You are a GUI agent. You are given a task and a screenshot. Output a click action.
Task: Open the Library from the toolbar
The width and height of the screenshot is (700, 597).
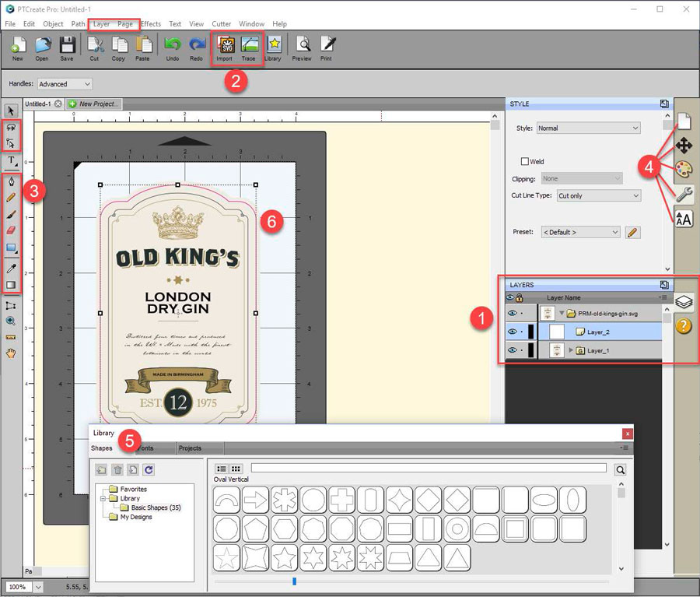coord(273,48)
